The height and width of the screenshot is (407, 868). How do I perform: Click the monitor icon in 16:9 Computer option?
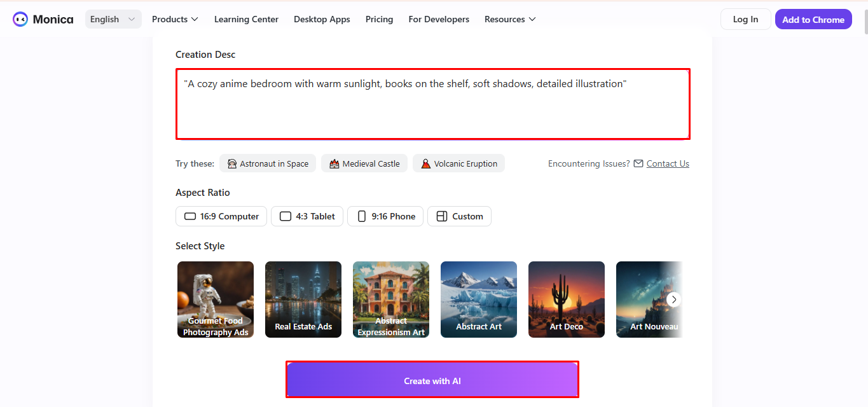tap(189, 216)
